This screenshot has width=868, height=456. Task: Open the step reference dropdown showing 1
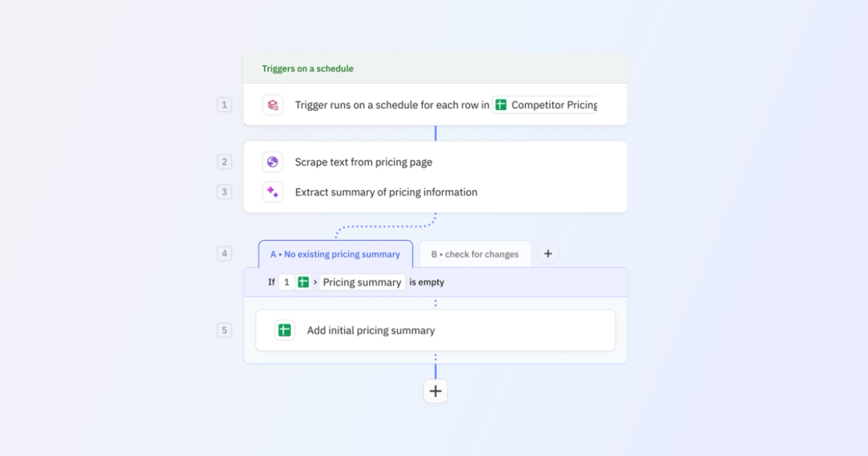click(286, 282)
